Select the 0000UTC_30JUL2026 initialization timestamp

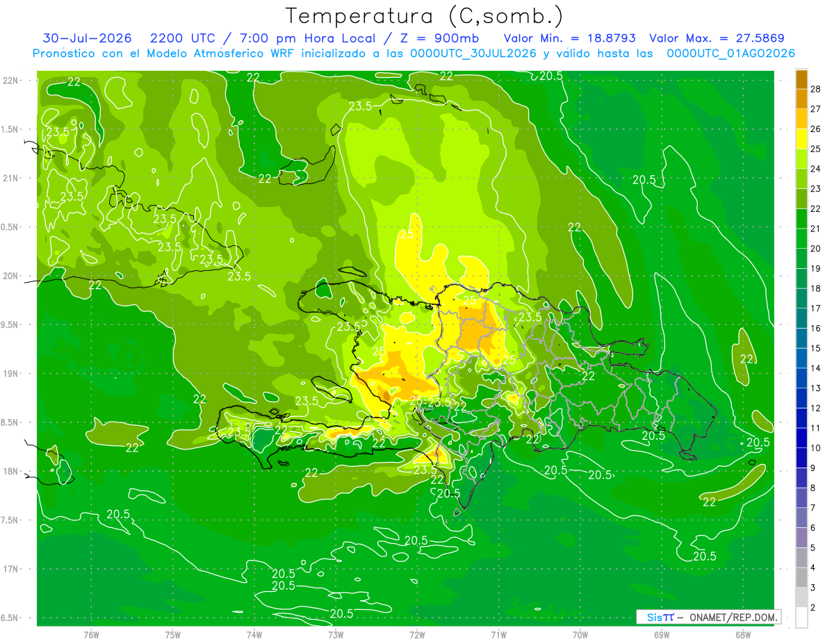pos(473,53)
